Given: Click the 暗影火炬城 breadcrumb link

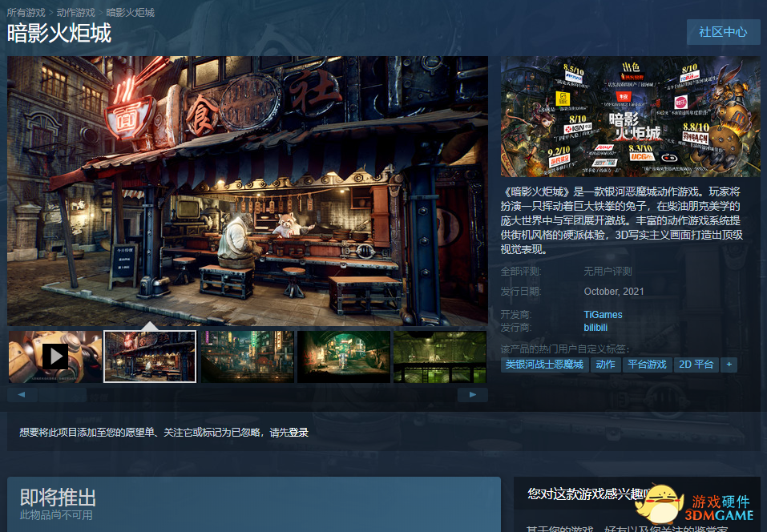Looking at the screenshot, I should (x=130, y=13).
